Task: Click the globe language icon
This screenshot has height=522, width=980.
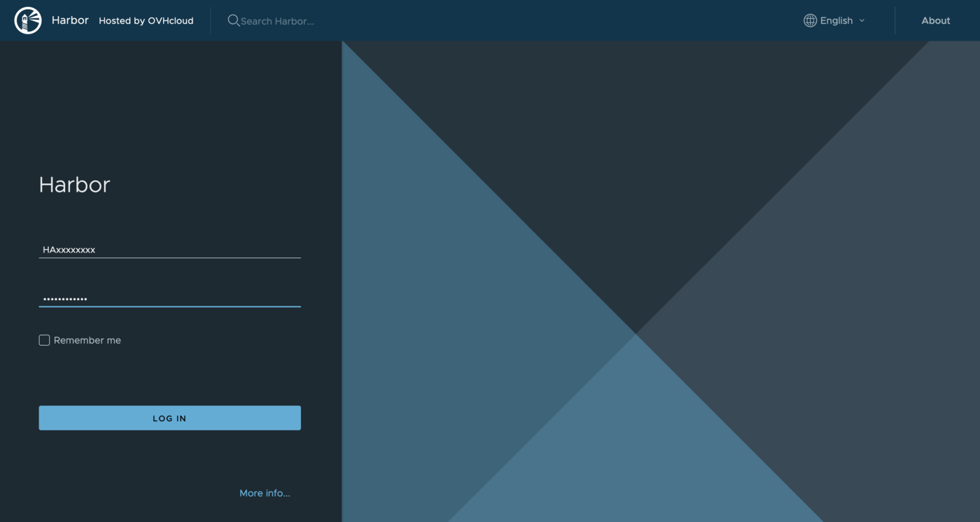Action: (x=810, y=20)
